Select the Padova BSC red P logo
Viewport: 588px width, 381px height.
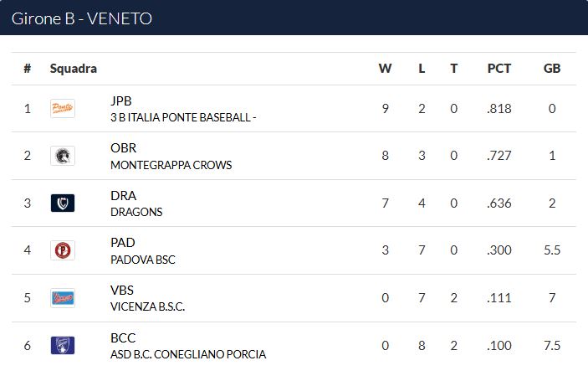(63, 250)
